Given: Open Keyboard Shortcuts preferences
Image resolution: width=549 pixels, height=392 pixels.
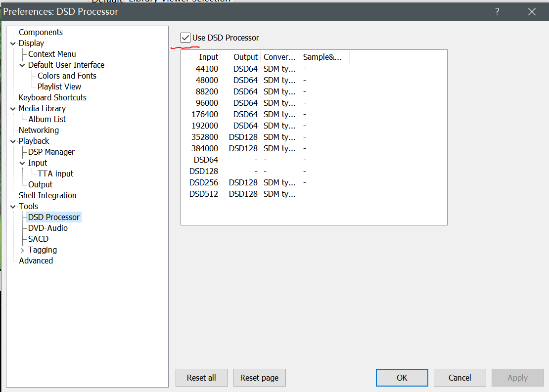Looking at the screenshot, I should click(x=52, y=98).
